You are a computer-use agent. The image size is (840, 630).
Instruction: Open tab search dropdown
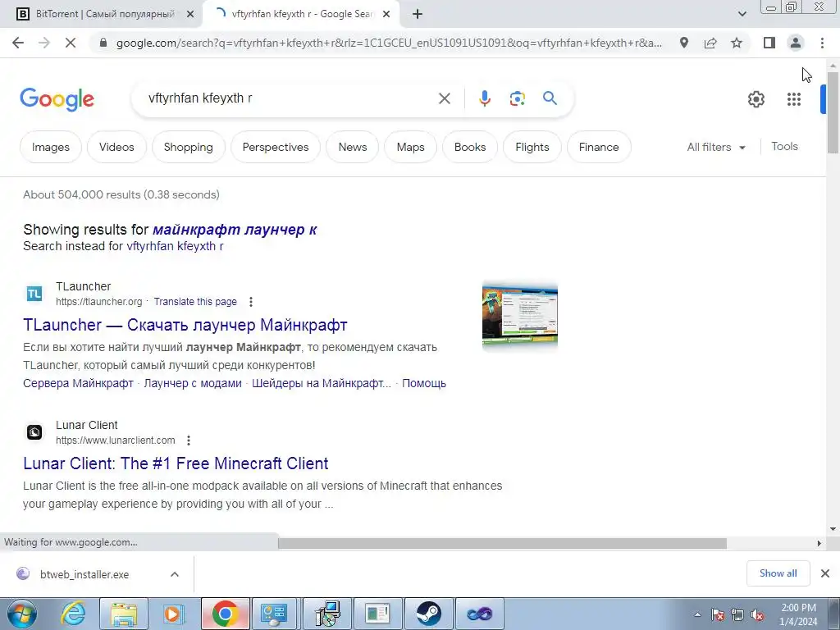(742, 15)
